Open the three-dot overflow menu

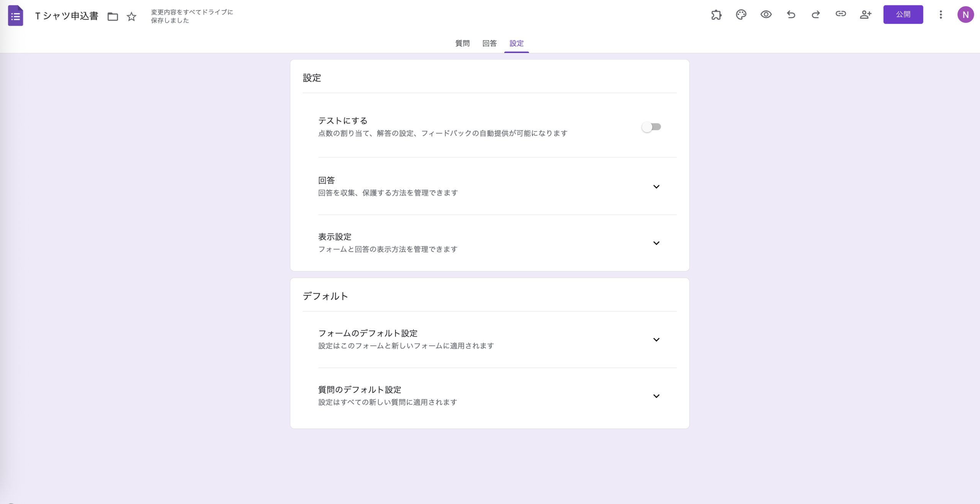941,15
